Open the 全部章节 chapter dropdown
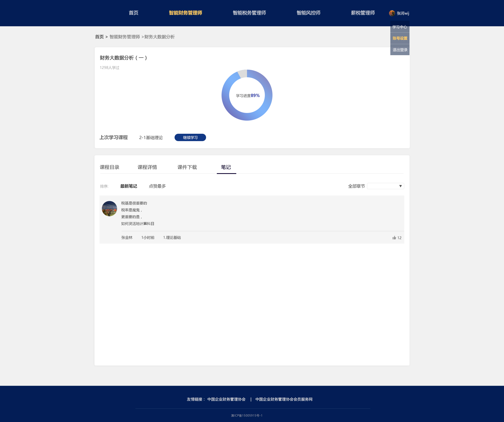This screenshot has height=422, width=504. coord(385,186)
